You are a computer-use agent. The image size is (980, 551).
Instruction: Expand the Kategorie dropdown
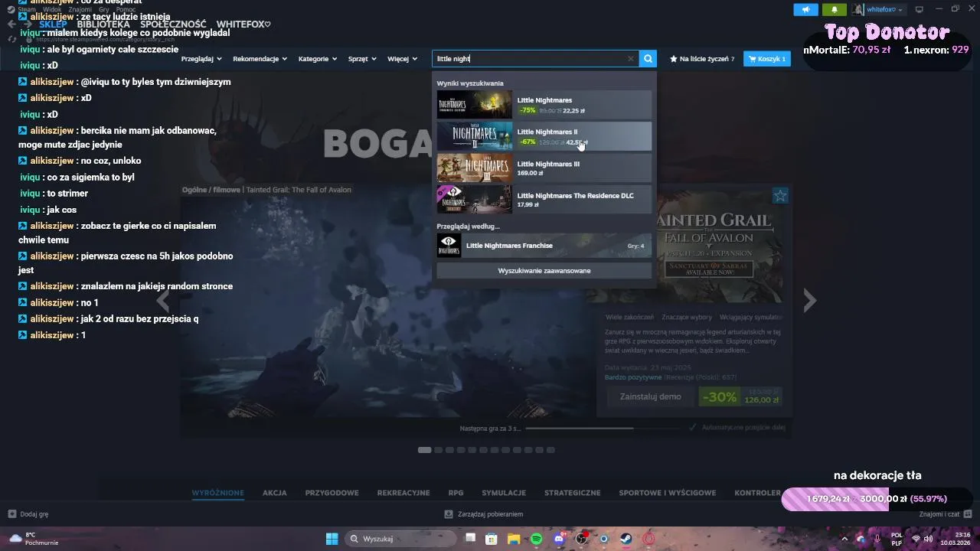pyautogui.click(x=318, y=58)
